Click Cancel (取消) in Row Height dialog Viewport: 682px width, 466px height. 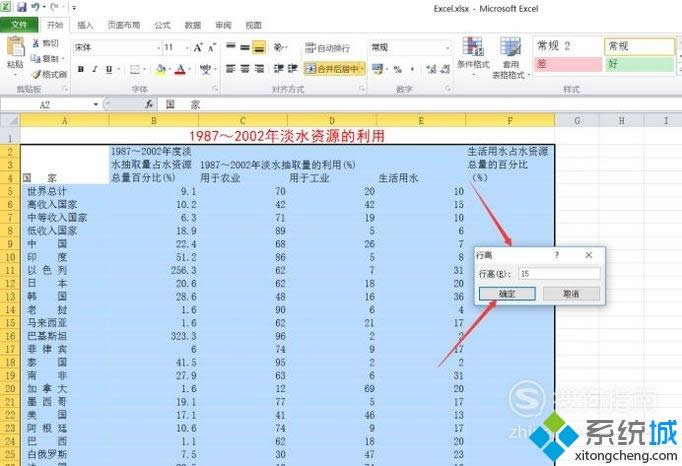tap(571, 294)
